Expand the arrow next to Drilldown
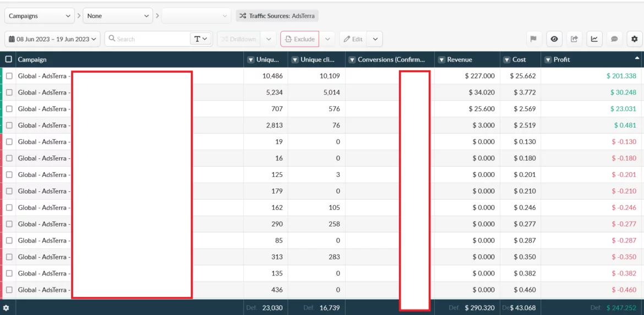This screenshot has width=644, height=315. tap(268, 39)
